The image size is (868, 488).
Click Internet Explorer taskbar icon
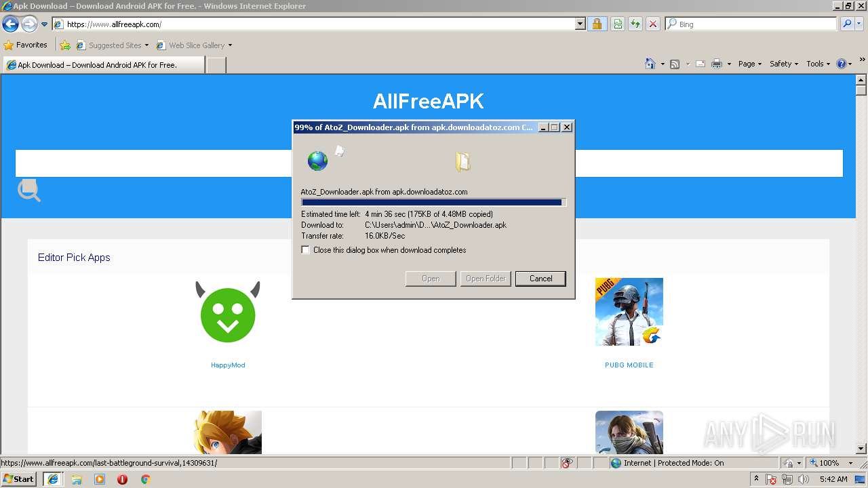tap(53, 479)
